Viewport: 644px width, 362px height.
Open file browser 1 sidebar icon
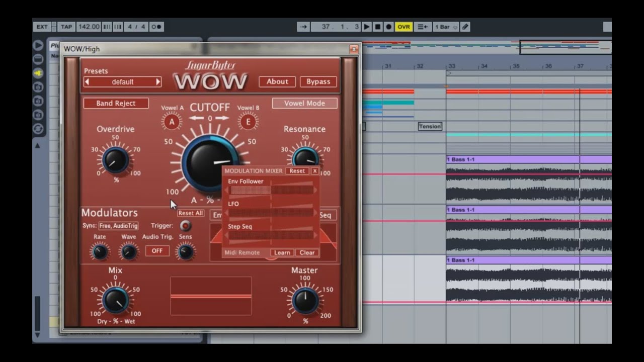pos(38,87)
